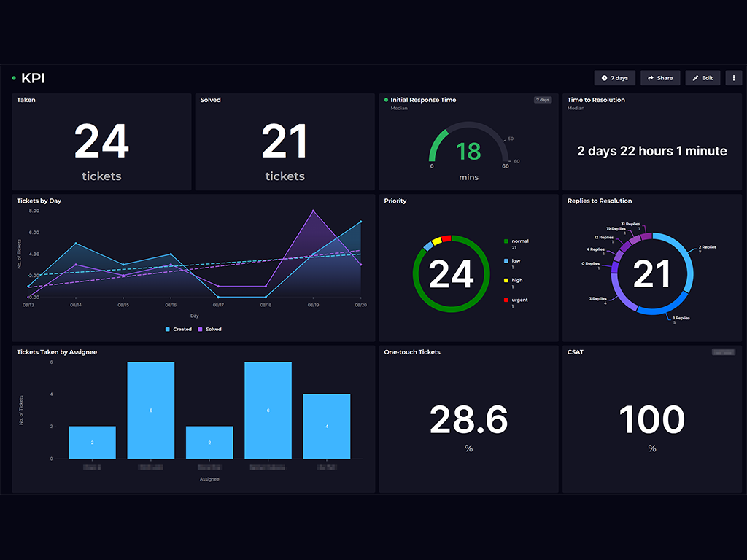This screenshot has height=560, width=747.
Task: Open the three-dot more options menu
Action: coord(733,78)
